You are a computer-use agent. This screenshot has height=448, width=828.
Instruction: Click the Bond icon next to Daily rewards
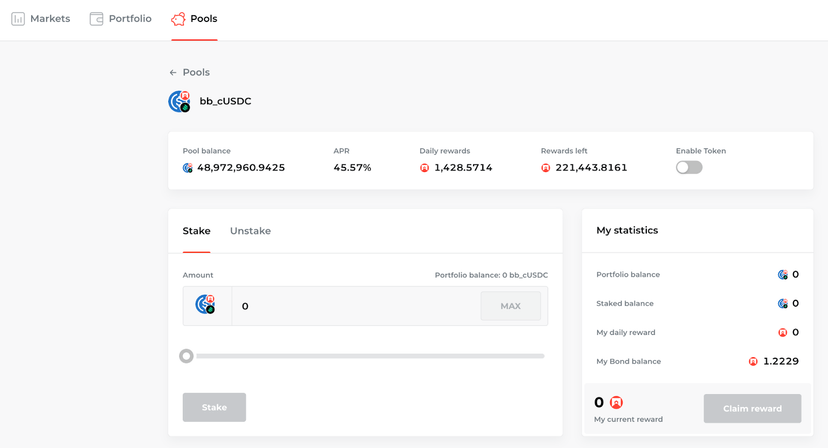coord(424,168)
